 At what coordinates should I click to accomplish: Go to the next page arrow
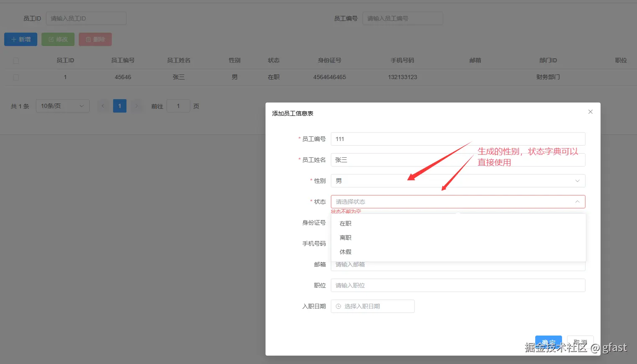click(x=137, y=106)
